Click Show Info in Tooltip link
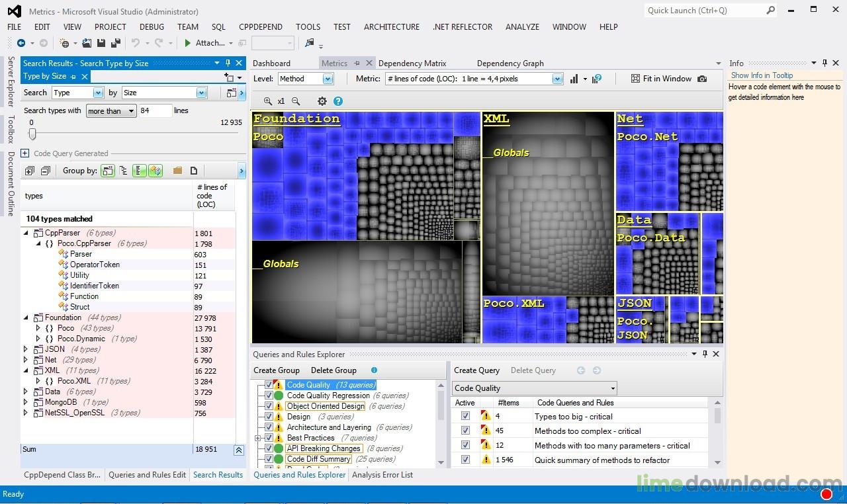847x504 pixels. (x=762, y=75)
